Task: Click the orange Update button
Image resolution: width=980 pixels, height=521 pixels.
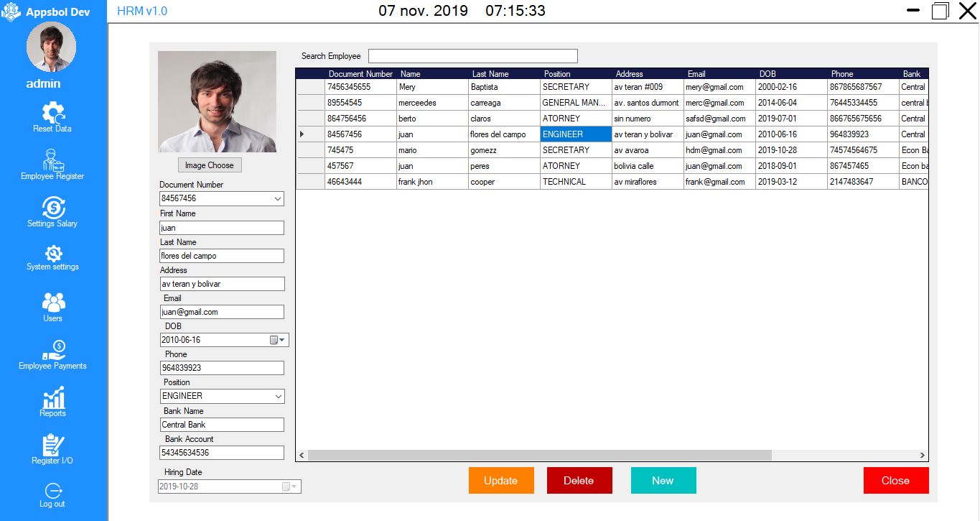Action: click(x=500, y=481)
